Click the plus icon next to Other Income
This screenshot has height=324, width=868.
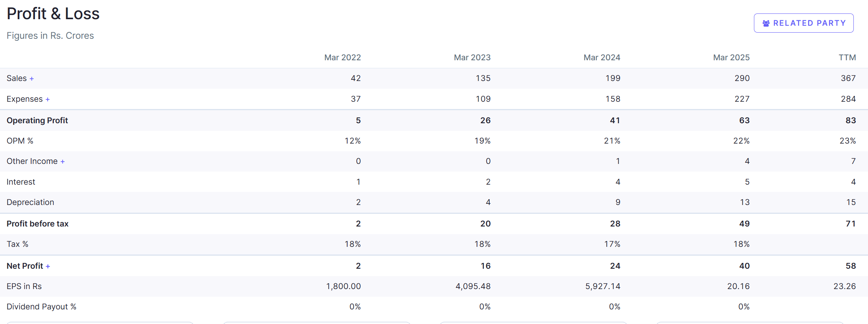click(63, 162)
